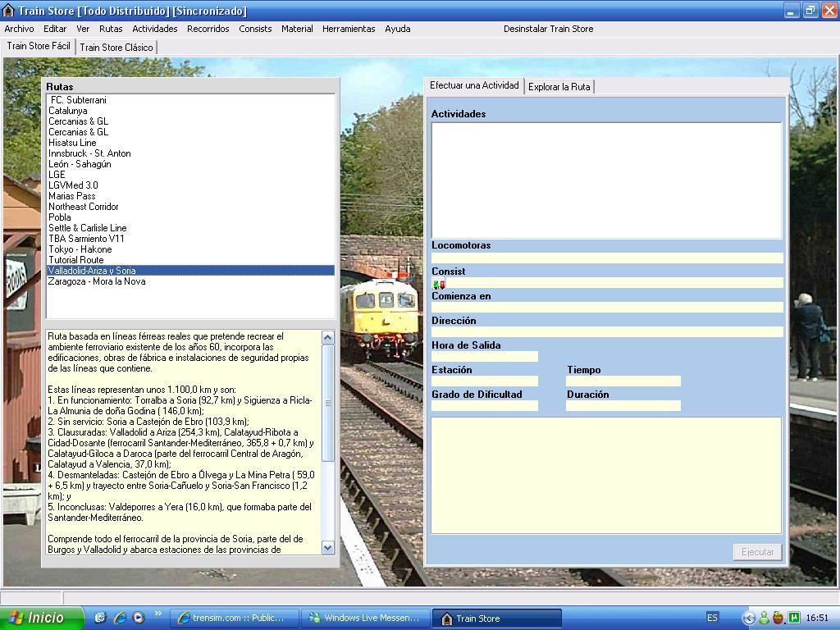Click the Windows Live Messenger tray icon
Screen dimensions: 840x630
click(764, 619)
